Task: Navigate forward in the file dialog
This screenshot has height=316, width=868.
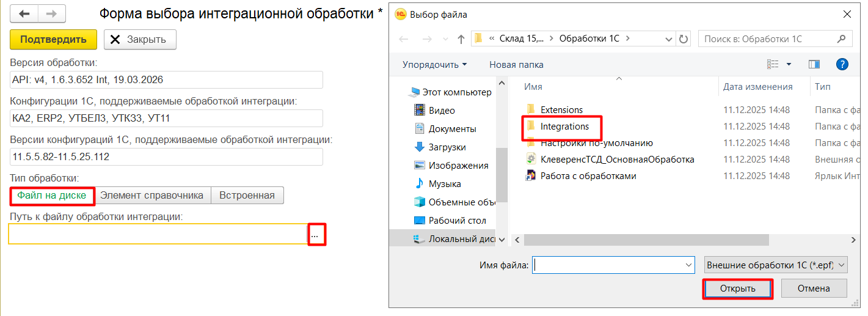Action: [426, 39]
